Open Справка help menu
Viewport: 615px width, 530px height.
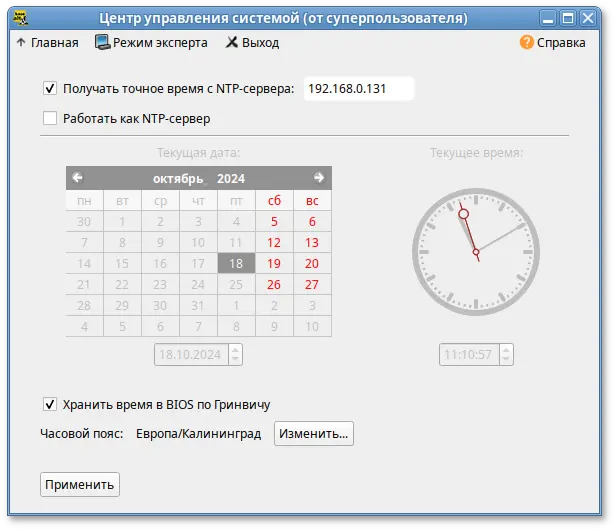click(x=561, y=43)
